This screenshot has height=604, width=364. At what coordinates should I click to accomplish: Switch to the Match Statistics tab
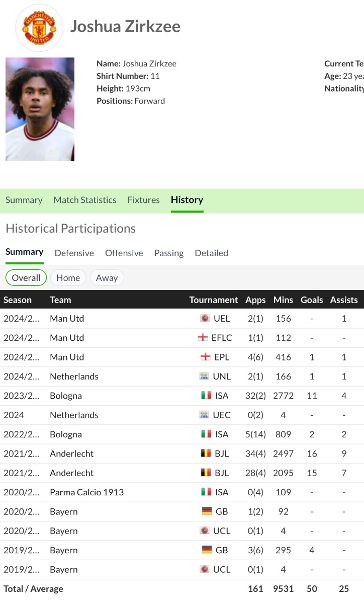pos(85,200)
